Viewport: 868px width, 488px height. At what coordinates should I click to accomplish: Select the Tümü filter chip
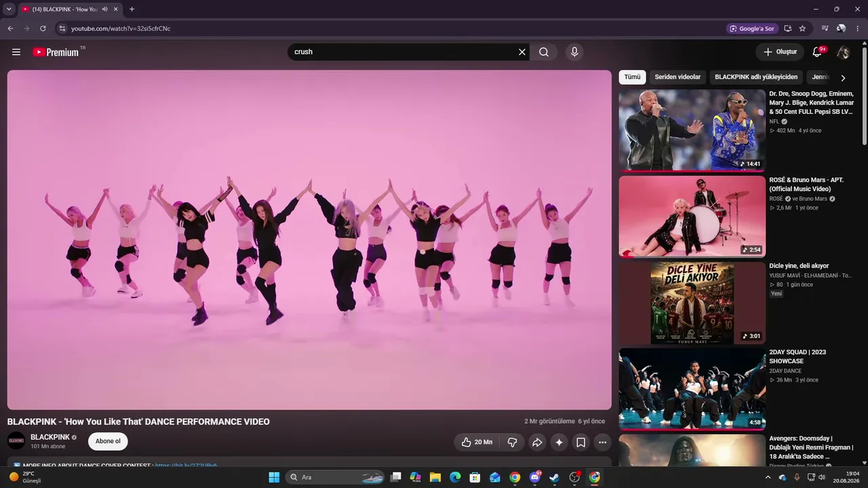pos(632,77)
